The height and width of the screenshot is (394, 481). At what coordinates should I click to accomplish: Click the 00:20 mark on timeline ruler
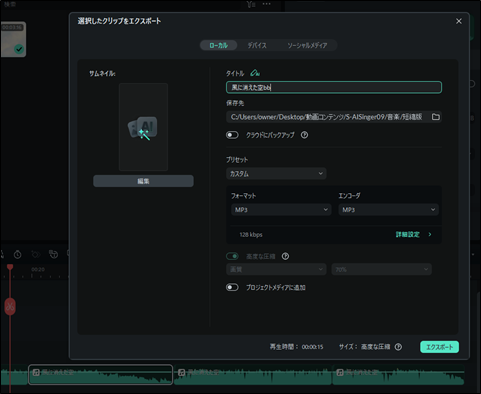[38, 269]
